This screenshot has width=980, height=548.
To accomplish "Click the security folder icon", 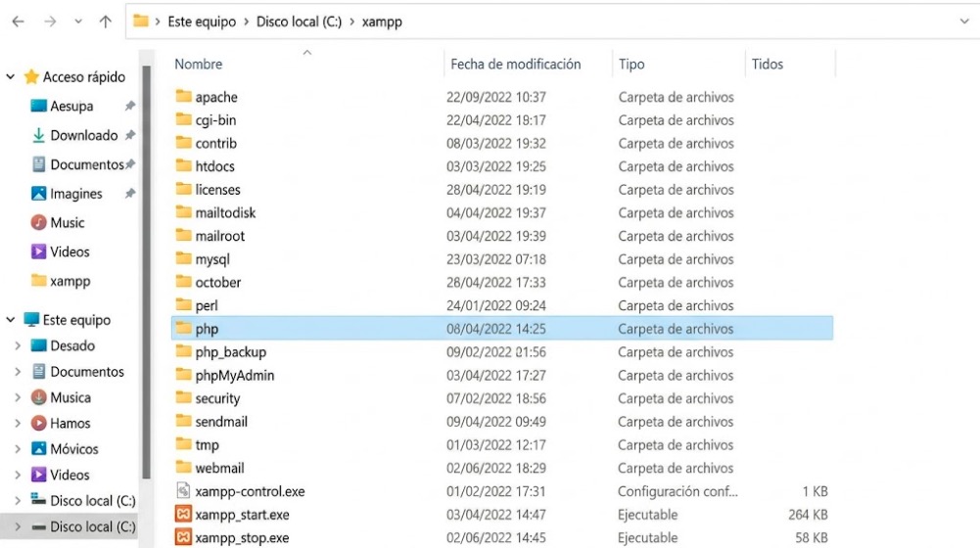I will click(183, 397).
